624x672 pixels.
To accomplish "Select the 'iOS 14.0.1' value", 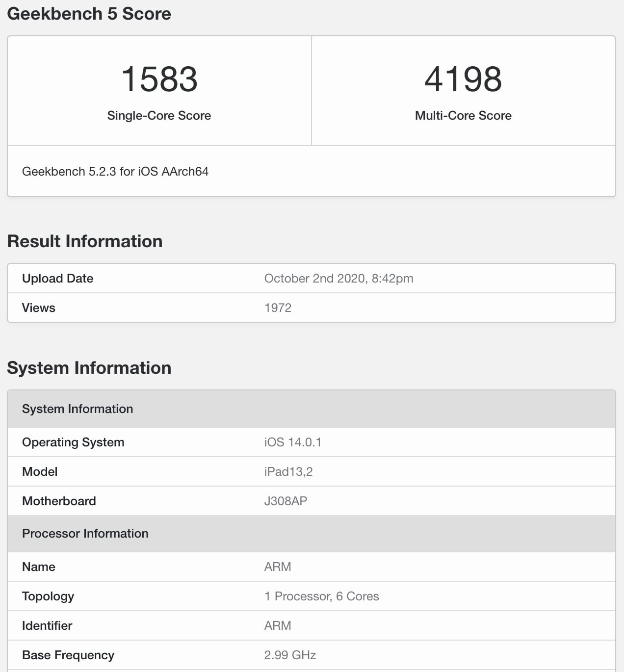I will [x=292, y=442].
